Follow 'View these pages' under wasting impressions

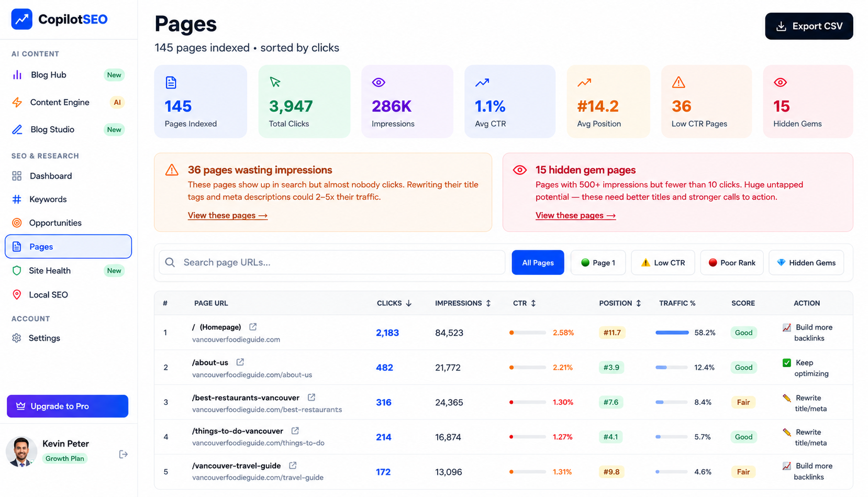click(x=228, y=215)
